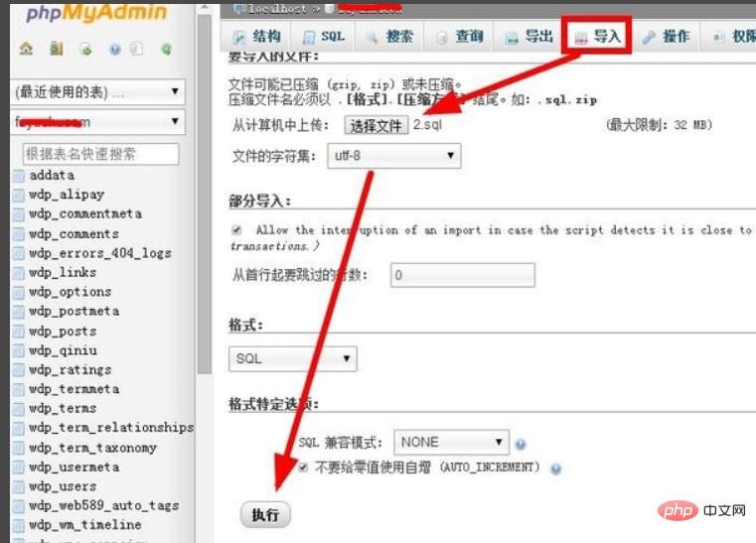Click the localhost breadcrumb link
The height and width of the screenshot is (543, 756).
coord(277,8)
